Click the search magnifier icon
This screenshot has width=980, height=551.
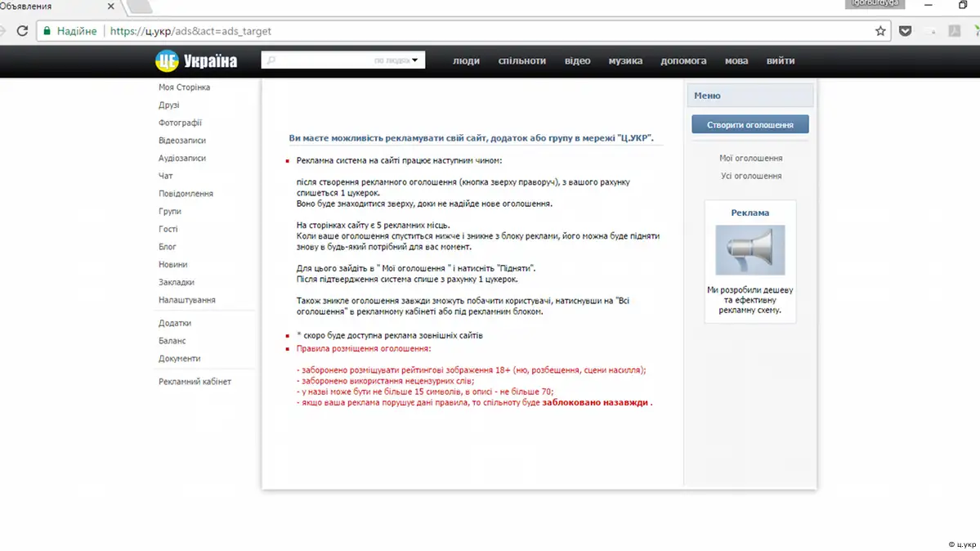point(271,60)
